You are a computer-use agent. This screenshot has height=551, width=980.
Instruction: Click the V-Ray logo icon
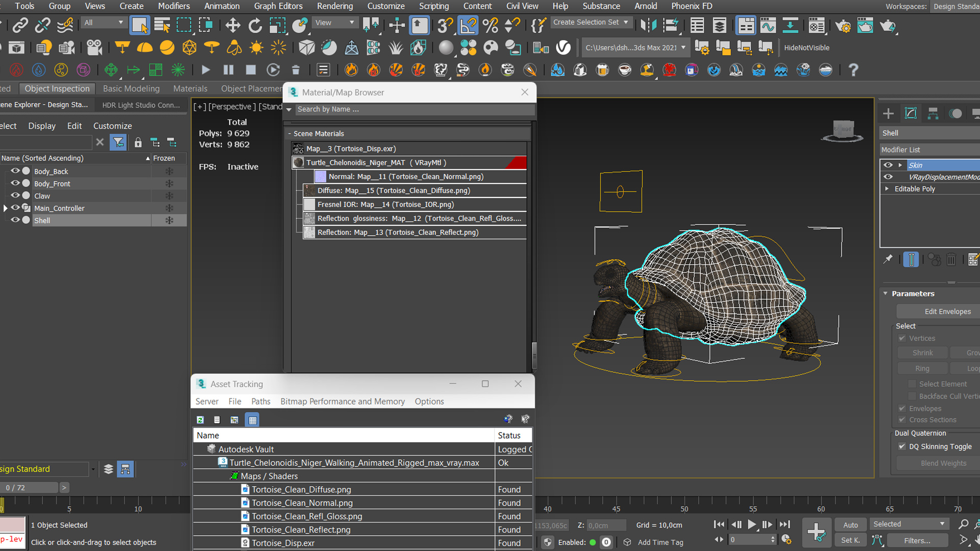[x=563, y=47]
